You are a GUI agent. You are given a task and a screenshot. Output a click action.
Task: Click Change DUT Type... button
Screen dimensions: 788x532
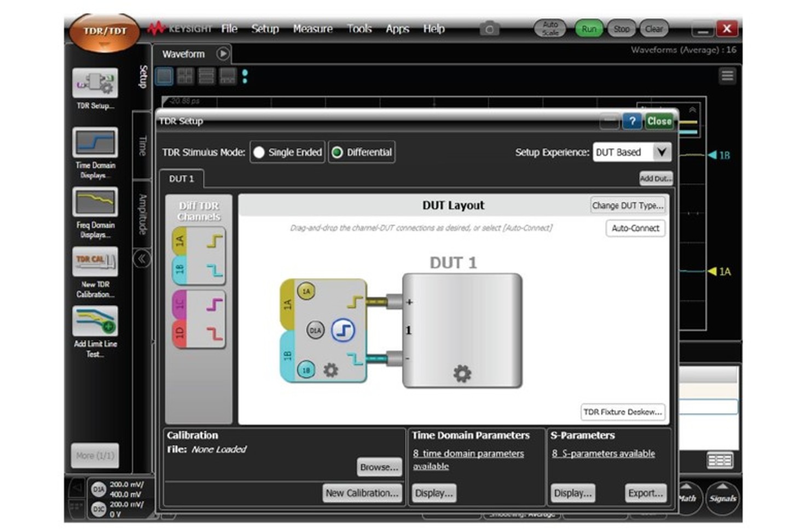[x=628, y=206]
